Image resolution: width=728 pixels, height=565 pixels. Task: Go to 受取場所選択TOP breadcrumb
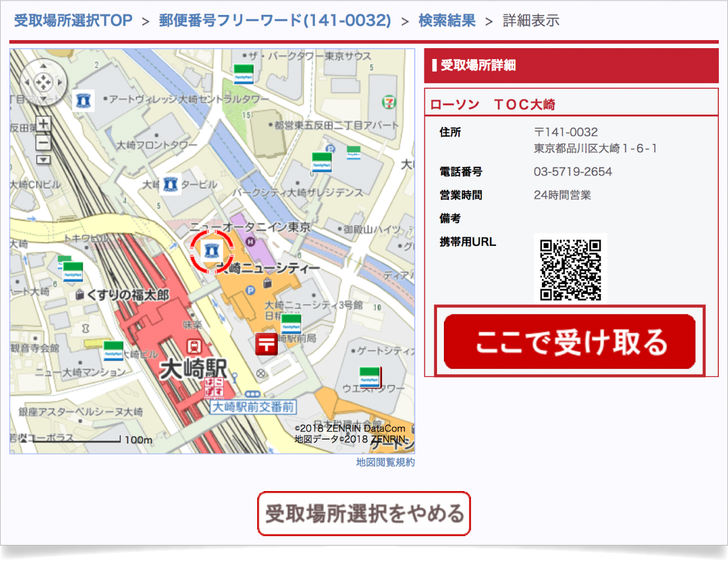point(73,21)
